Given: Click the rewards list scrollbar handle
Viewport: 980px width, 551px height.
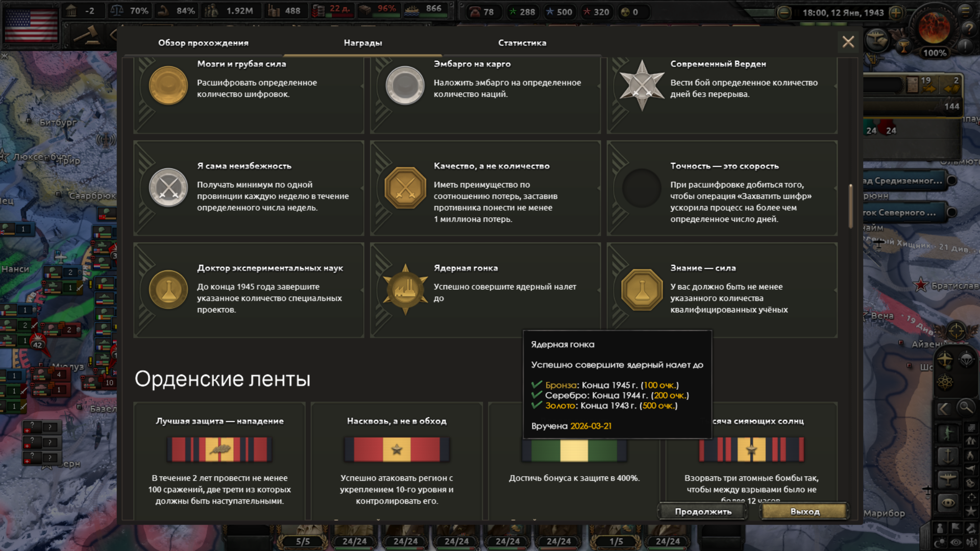Looking at the screenshot, I should pyautogui.click(x=850, y=206).
